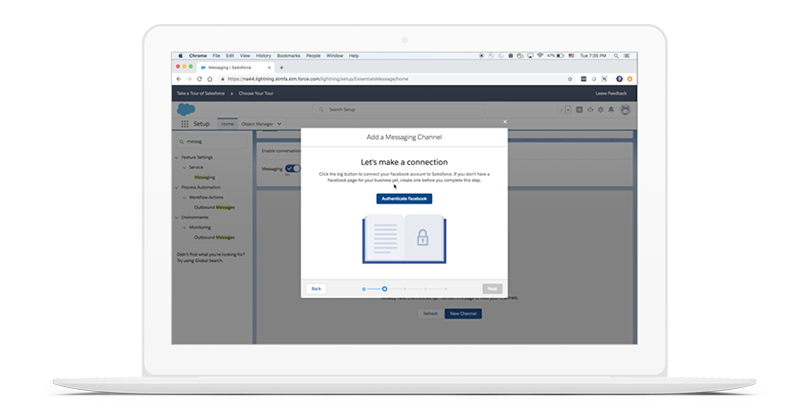Click the battery status icon
Viewport: 800px width, 417px height.
pos(560,56)
